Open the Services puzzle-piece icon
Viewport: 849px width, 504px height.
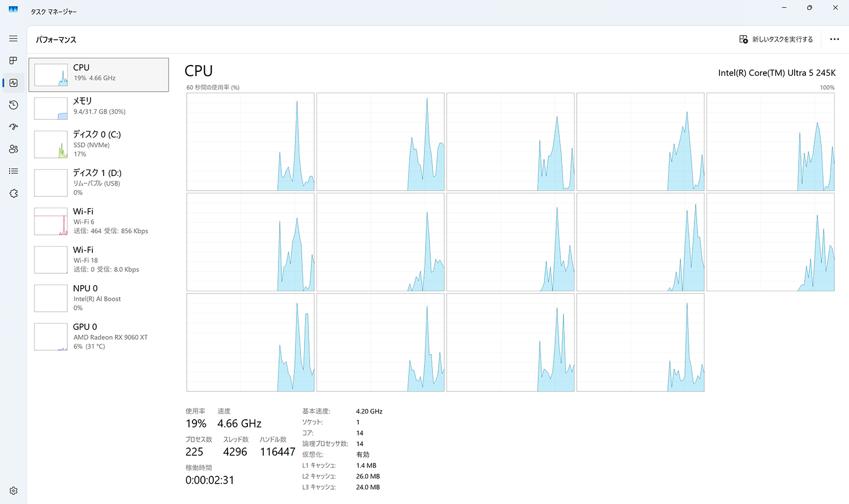pyautogui.click(x=14, y=193)
